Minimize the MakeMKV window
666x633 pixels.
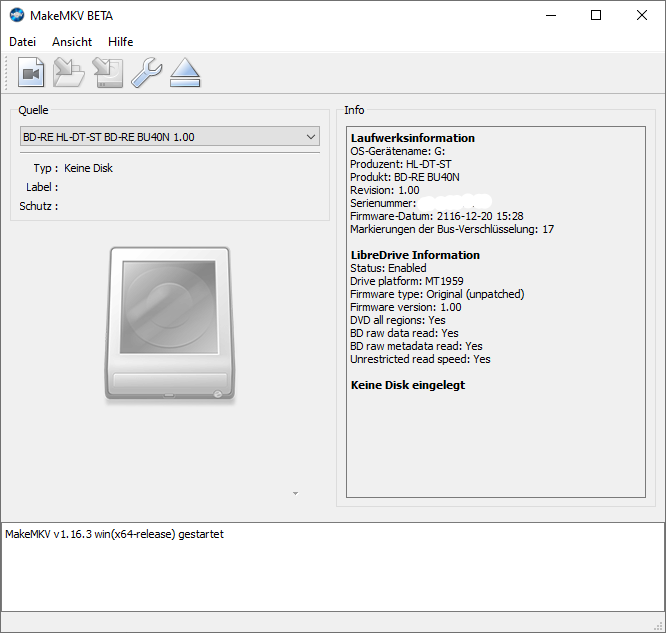551,15
